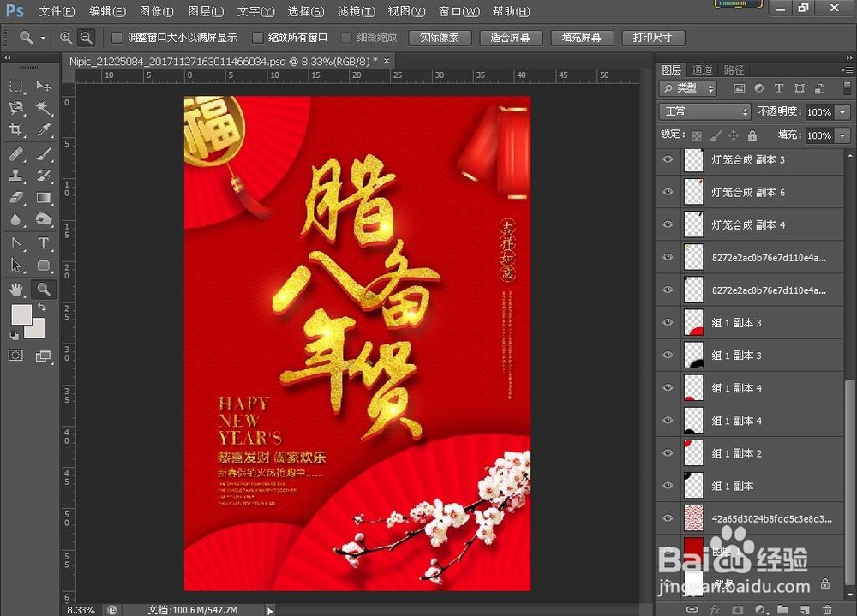857x616 pixels.
Task: Lock all layer attributes icon
Action: [x=752, y=135]
